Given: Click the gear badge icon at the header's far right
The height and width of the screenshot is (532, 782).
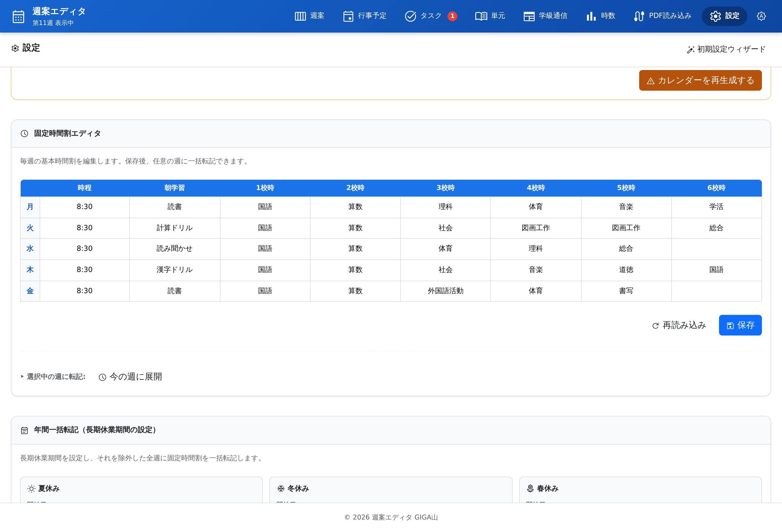Looking at the screenshot, I should click(x=761, y=16).
